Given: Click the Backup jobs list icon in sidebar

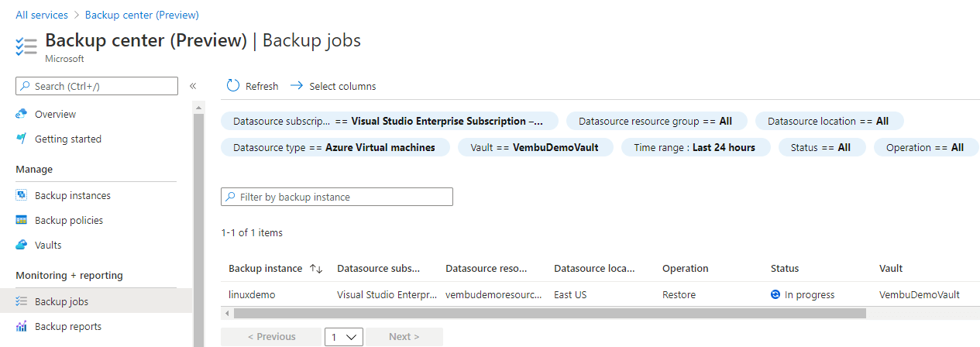Looking at the screenshot, I should [x=21, y=301].
